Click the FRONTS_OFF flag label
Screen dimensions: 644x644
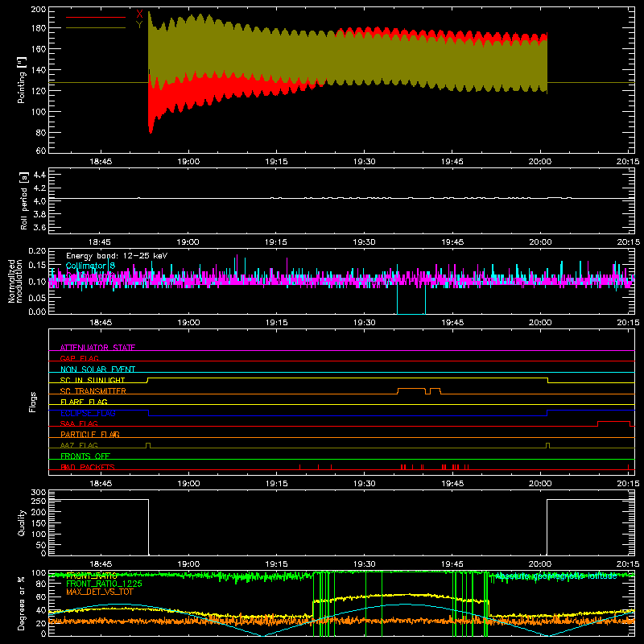click(x=85, y=456)
